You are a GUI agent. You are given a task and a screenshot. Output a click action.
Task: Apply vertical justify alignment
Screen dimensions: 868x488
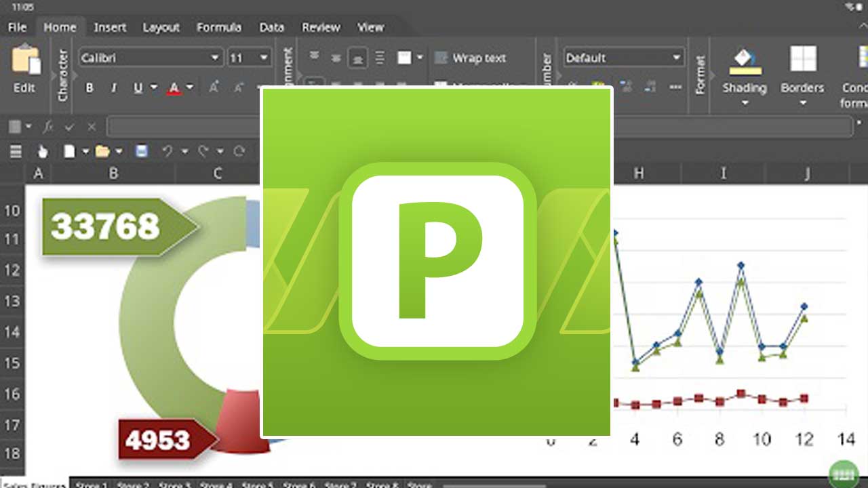[x=380, y=58]
